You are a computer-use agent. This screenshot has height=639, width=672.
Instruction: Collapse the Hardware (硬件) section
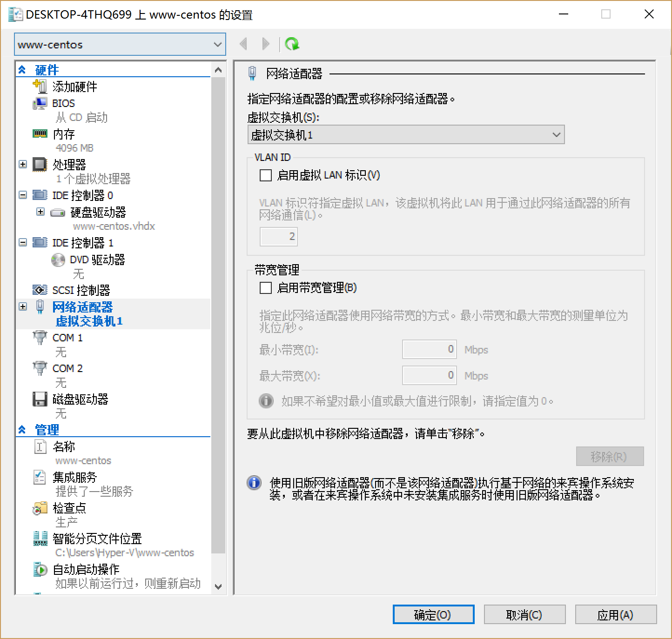(22, 70)
